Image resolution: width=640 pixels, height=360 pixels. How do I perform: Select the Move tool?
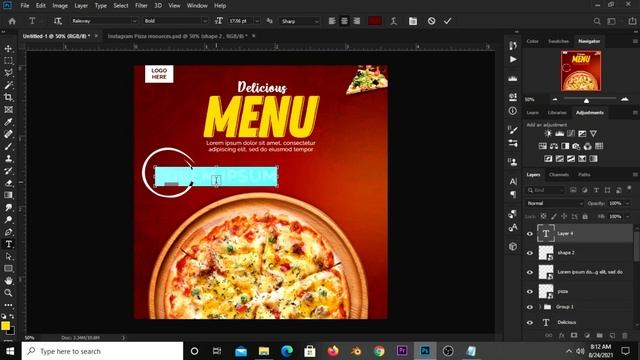pyautogui.click(x=8, y=49)
